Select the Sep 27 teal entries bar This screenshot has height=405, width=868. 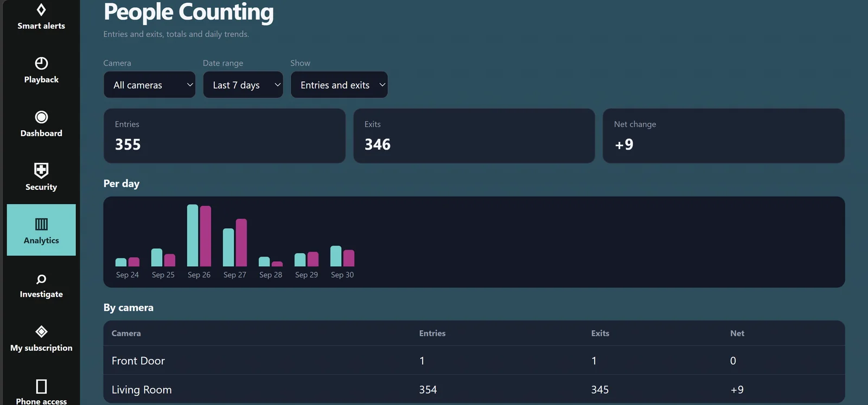point(228,247)
